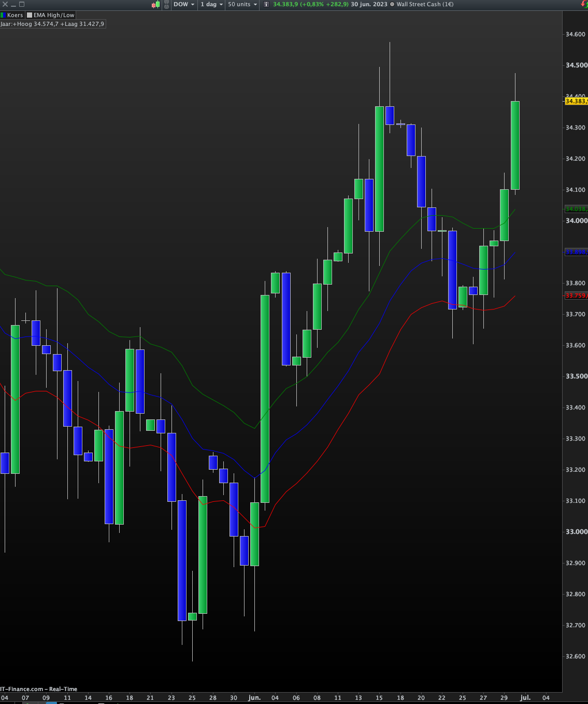Click the grey market status dot
Image resolution: width=588 pixels, height=704 pixels.
pyautogui.click(x=392, y=4)
